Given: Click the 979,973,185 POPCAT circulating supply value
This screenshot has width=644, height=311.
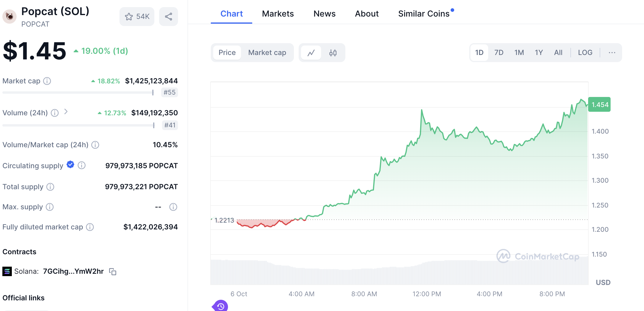Looking at the screenshot, I should pyautogui.click(x=142, y=166).
